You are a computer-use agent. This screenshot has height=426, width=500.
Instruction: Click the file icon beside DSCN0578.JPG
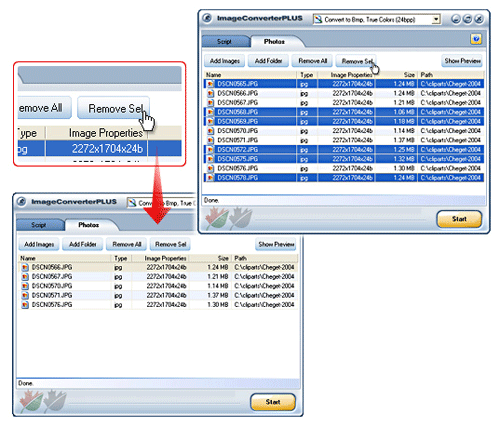(x=210, y=178)
